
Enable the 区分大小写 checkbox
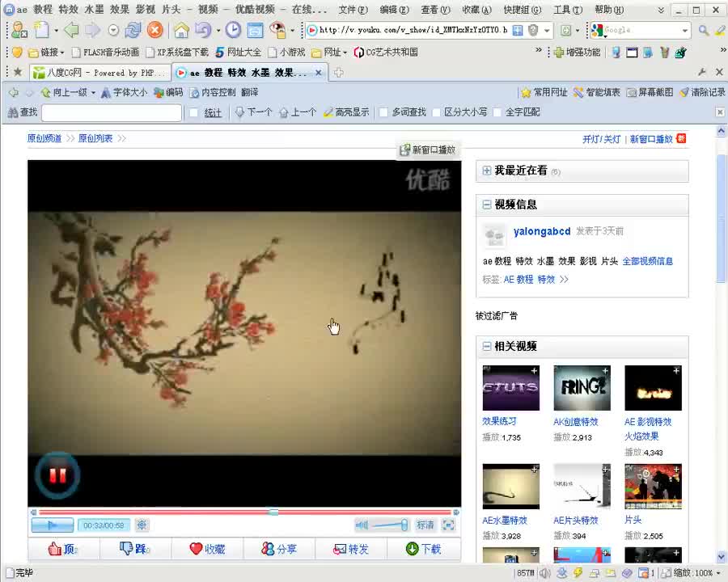437,112
